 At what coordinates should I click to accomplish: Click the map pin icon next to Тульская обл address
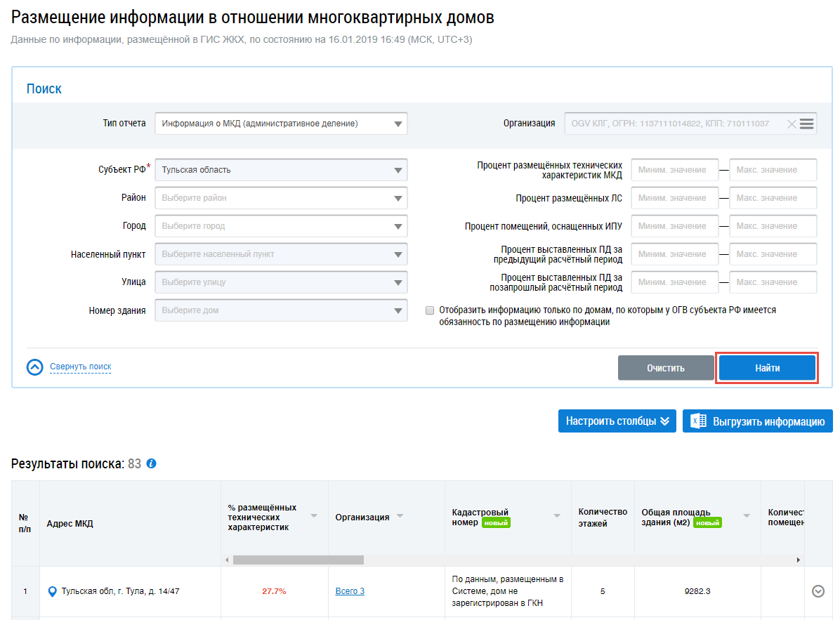point(52,592)
